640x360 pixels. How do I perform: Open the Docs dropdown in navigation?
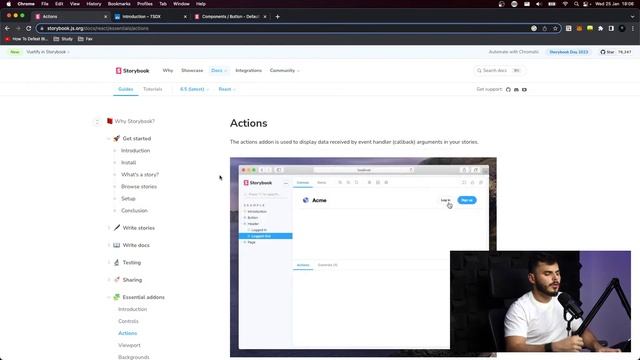[x=219, y=71]
